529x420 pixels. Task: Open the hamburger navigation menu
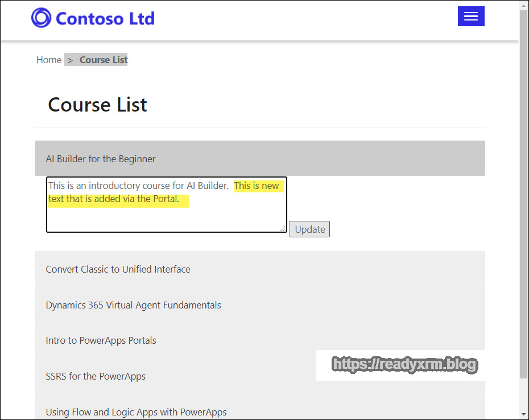[470, 17]
